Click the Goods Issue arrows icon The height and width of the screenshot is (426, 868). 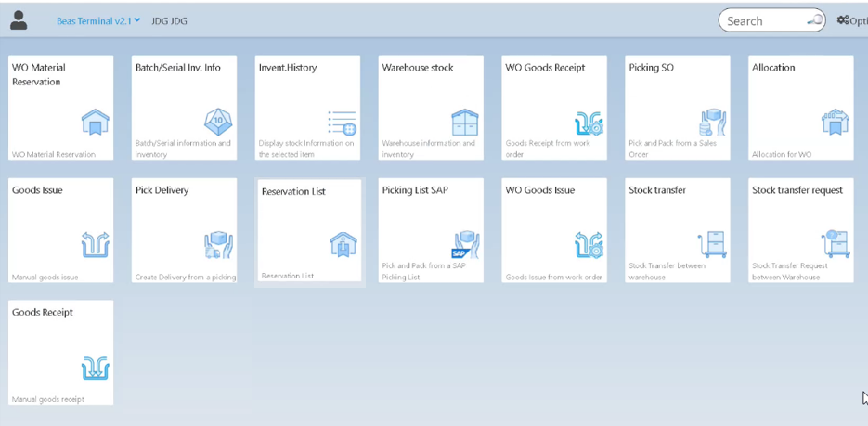pyautogui.click(x=95, y=244)
